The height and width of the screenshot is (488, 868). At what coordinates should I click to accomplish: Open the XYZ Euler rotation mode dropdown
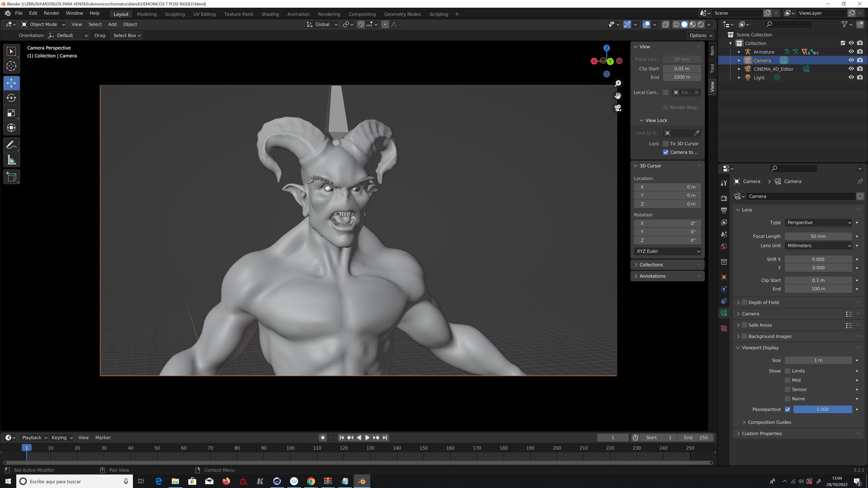668,251
